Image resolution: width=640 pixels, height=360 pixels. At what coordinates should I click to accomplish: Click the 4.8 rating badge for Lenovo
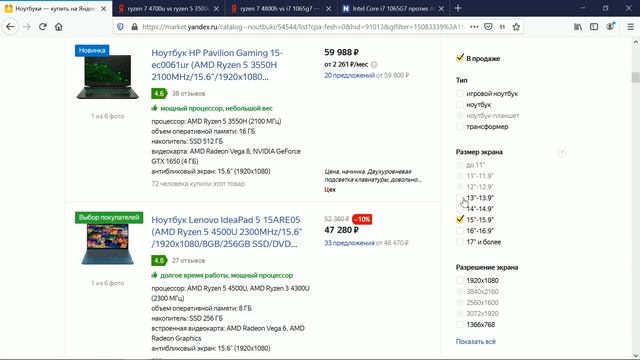coord(159,260)
